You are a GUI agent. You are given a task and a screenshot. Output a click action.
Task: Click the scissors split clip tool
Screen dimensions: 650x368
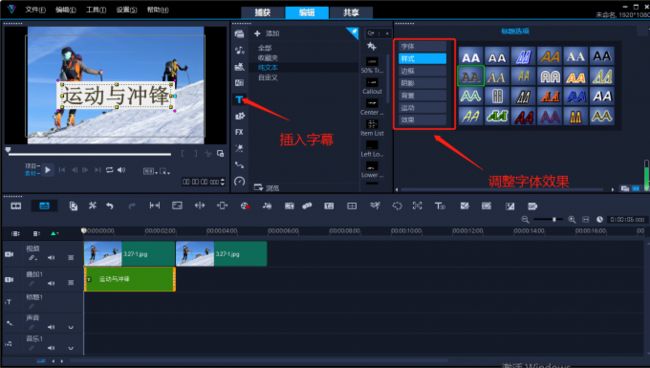point(92,206)
